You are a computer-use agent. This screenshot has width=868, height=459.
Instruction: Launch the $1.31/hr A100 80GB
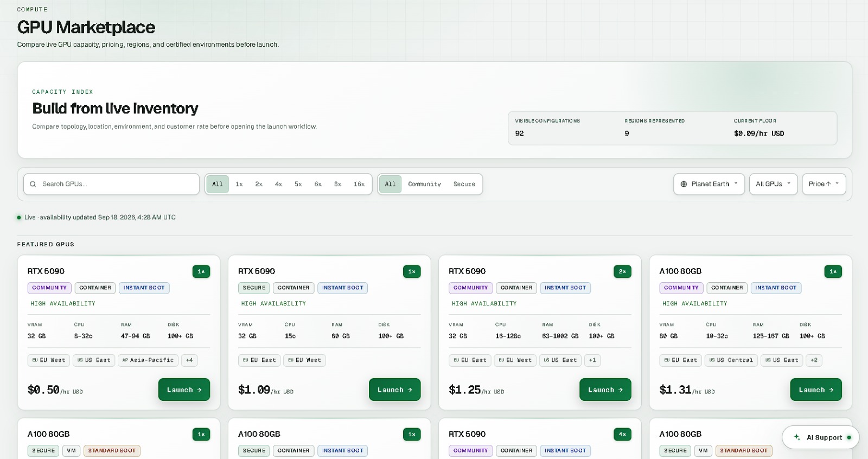pos(815,390)
